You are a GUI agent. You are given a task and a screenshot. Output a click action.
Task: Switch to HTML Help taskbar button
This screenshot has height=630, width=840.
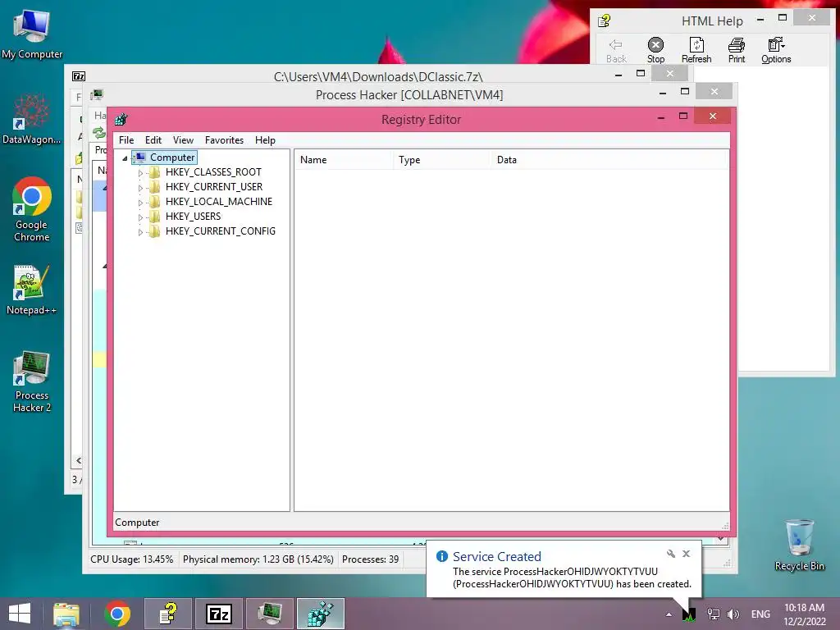coord(168,614)
